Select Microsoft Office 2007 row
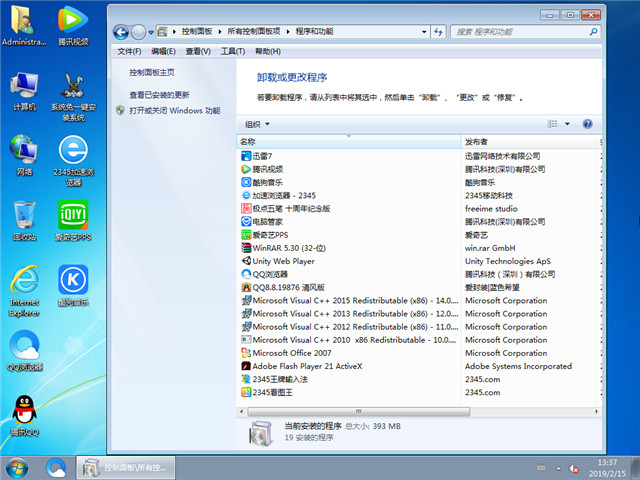Viewport: 640px width, 480px height. pos(419,353)
